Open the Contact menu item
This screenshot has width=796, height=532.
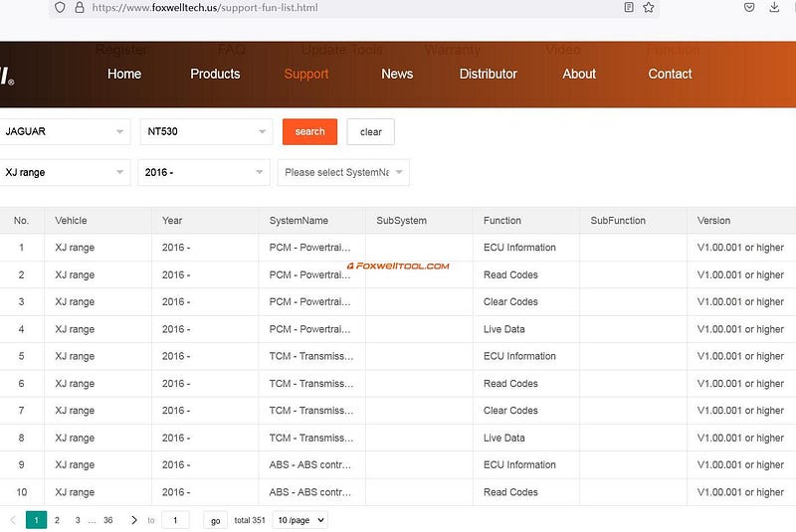click(670, 74)
